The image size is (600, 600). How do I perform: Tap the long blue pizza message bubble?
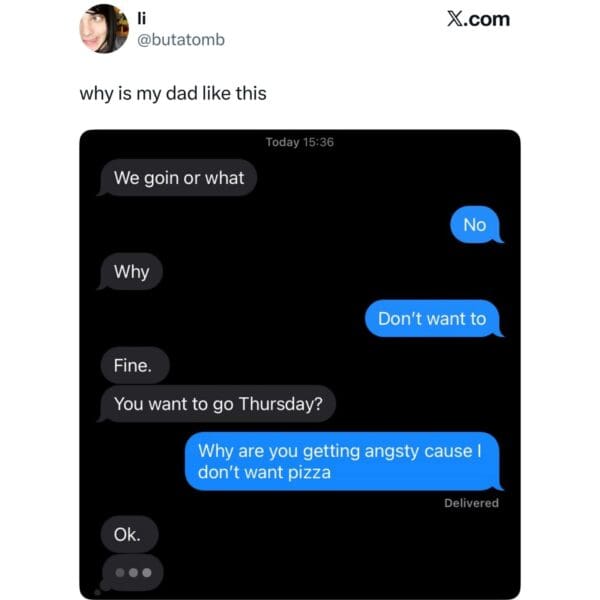point(344,461)
